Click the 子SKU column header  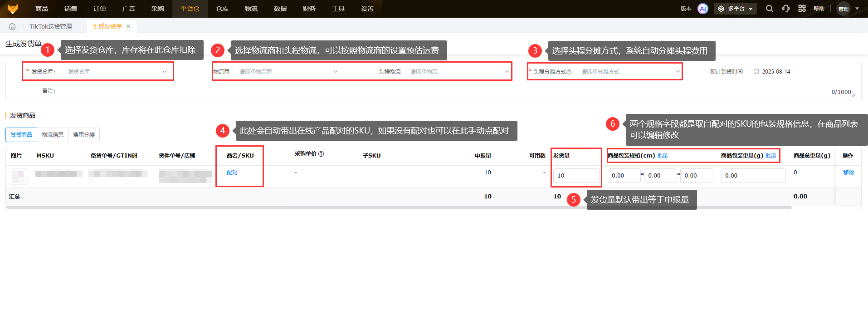click(371, 156)
